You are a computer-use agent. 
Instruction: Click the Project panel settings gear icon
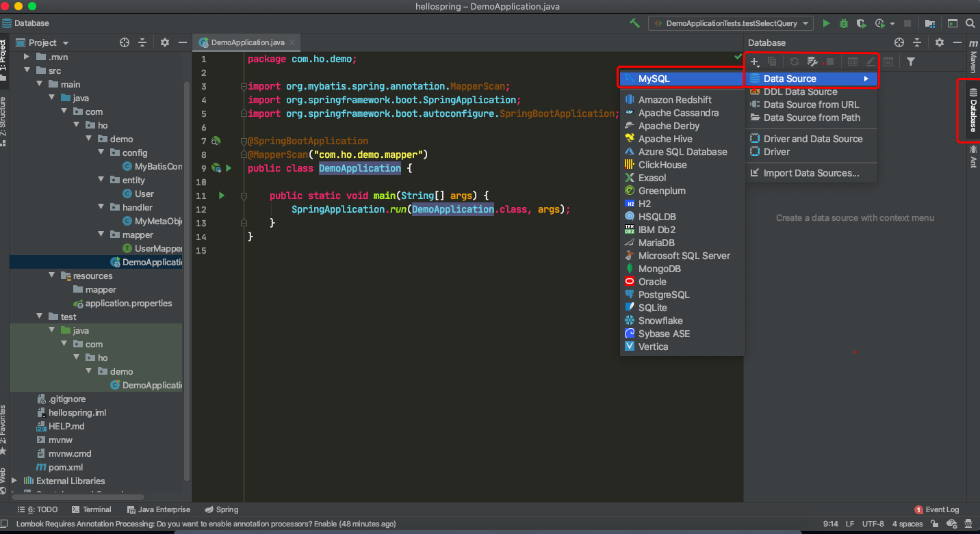click(x=164, y=42)
